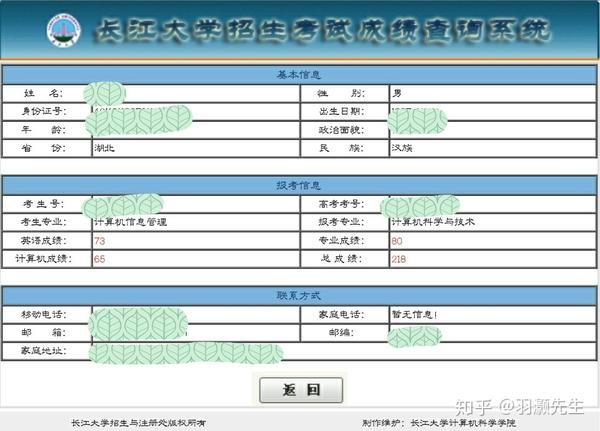Click the 姓名 label
This screenshot has height=431, width=600.
(43, 93)
